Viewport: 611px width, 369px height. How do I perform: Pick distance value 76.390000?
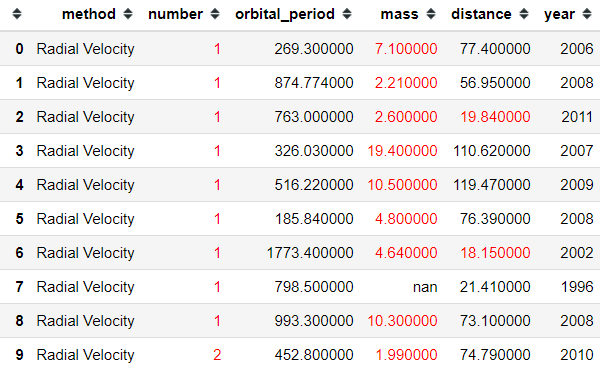point(495,219)
